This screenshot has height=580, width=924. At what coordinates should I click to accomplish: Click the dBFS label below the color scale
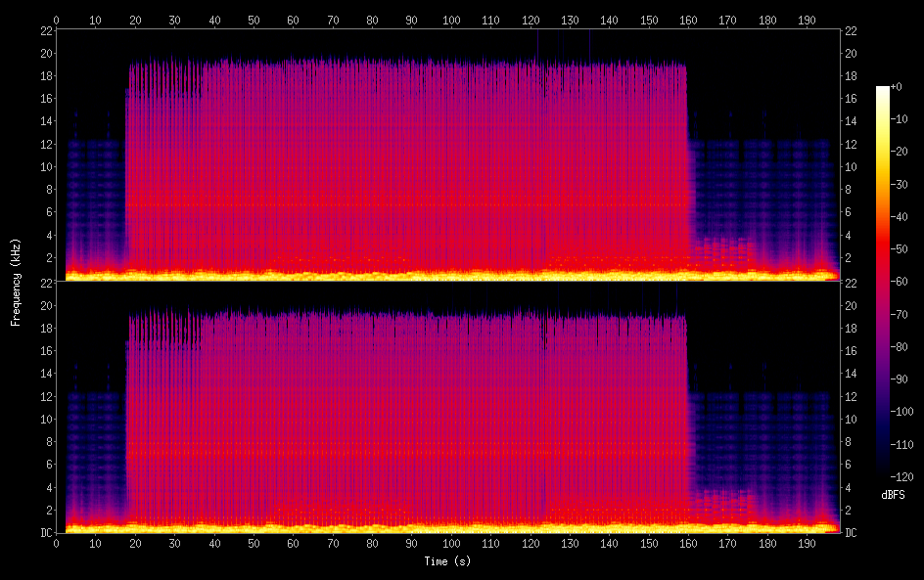coord(893,495)
